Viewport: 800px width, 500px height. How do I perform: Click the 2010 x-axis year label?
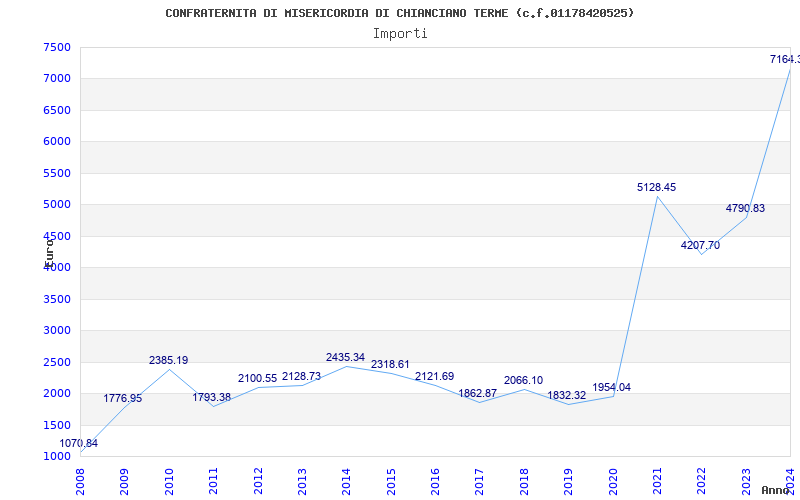point(169,481)
